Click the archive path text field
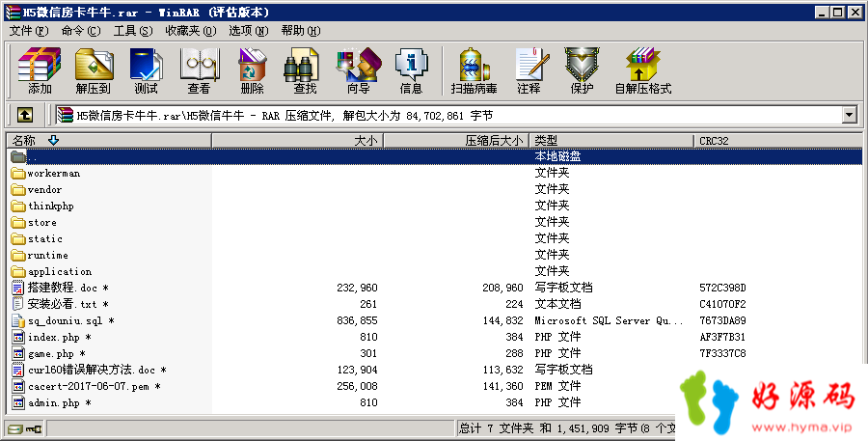This screenshot has height=441, width=868. [x=448, y=115]
